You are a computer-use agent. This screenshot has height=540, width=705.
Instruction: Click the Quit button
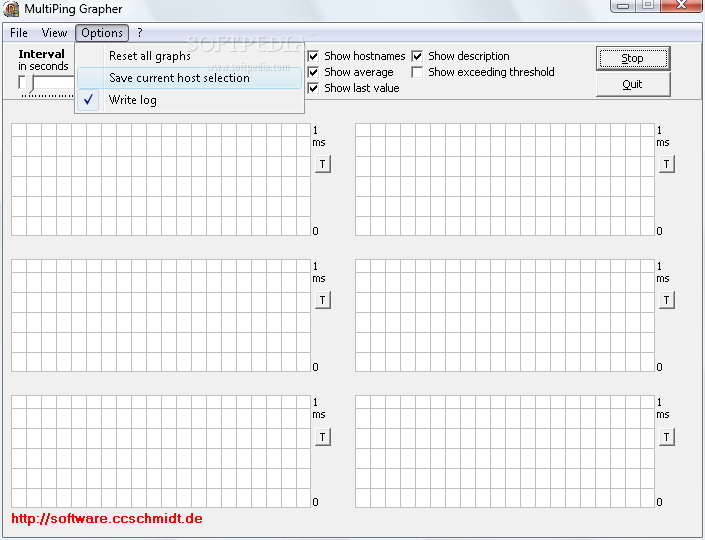633,85
